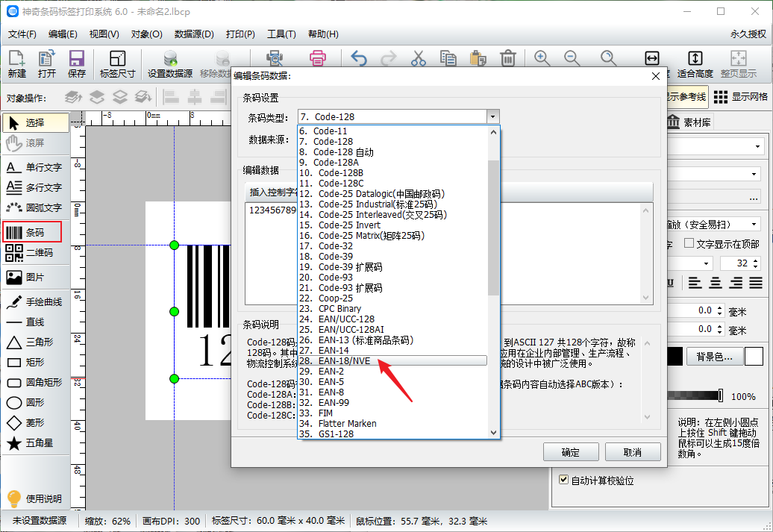Click the confirm button in dialog
Image resolution: width=773 pixels, height=532 pixels.
point(570,452)
